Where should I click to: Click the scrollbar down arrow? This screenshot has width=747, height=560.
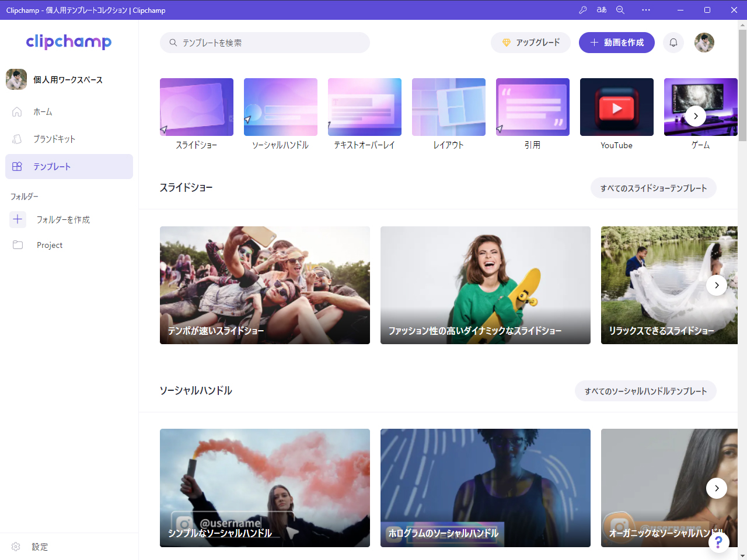click(742, 555)
